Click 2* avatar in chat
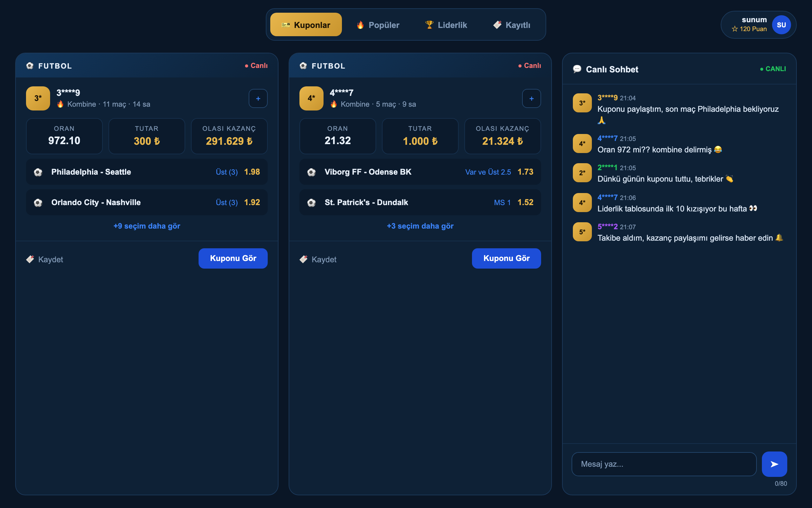812x508 pixels. (x=582, y=173)
